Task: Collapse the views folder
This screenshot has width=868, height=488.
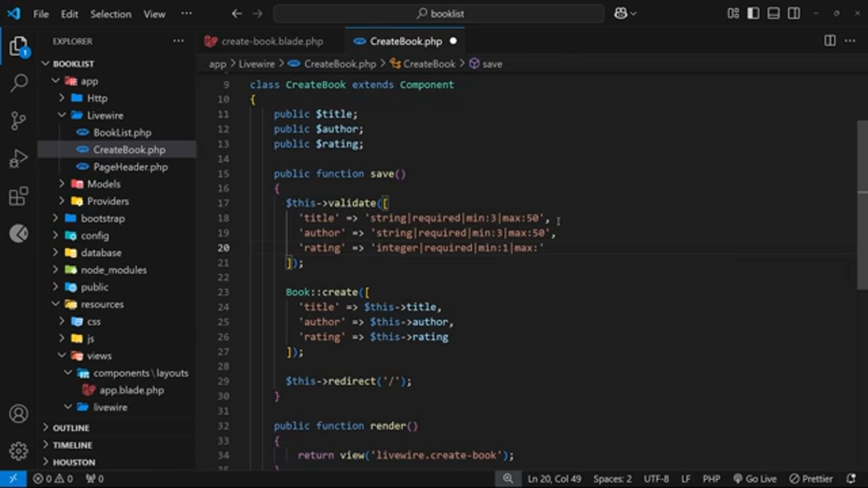Action: pos(98,356)
